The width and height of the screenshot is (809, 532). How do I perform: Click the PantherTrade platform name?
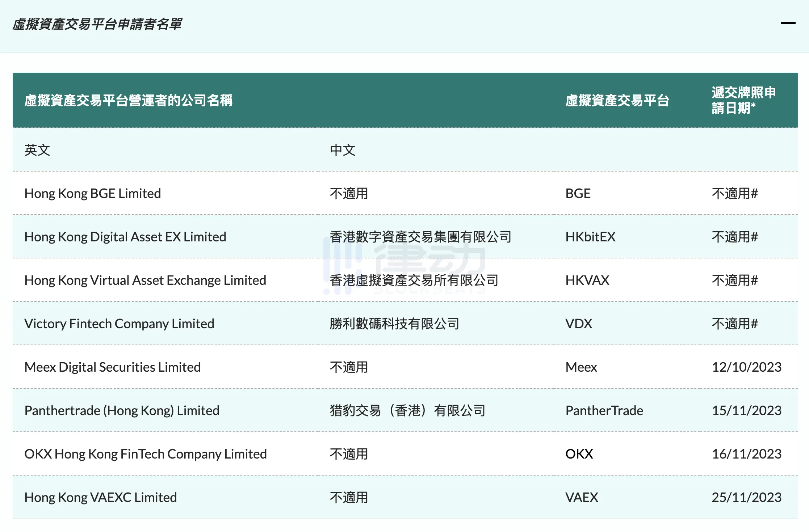604,411
